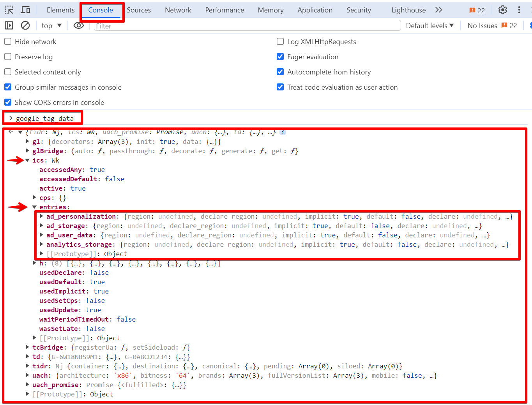532x405 pixels.
Task: Disable Eager evaluation
Action: 280,57
